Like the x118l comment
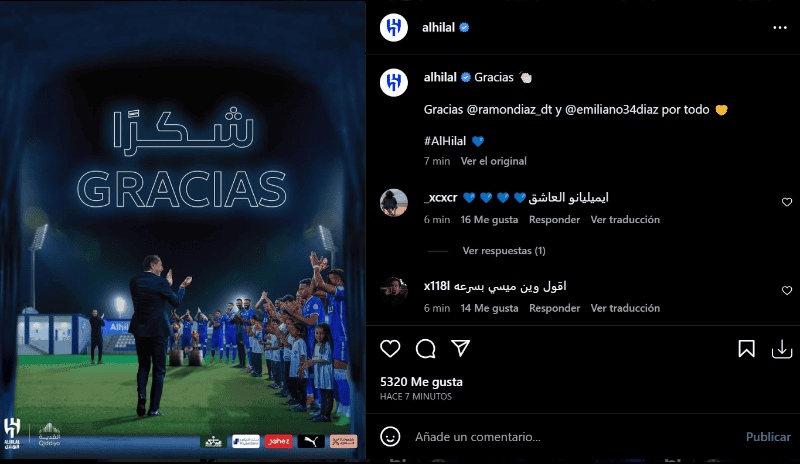 [x=787, y=290]
